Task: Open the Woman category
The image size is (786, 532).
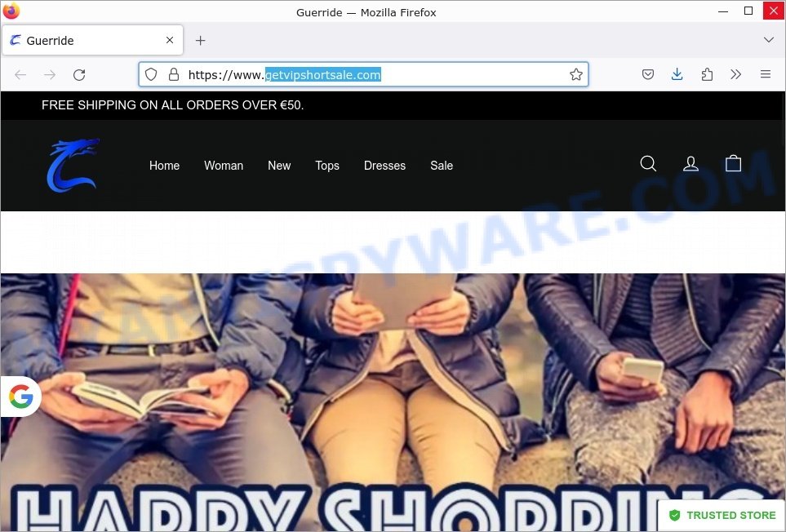Action: click(x=224, y=166)
